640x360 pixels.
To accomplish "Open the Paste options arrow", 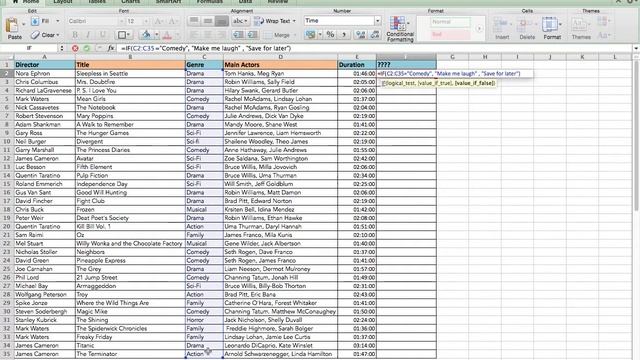I will tap(23, 24).
